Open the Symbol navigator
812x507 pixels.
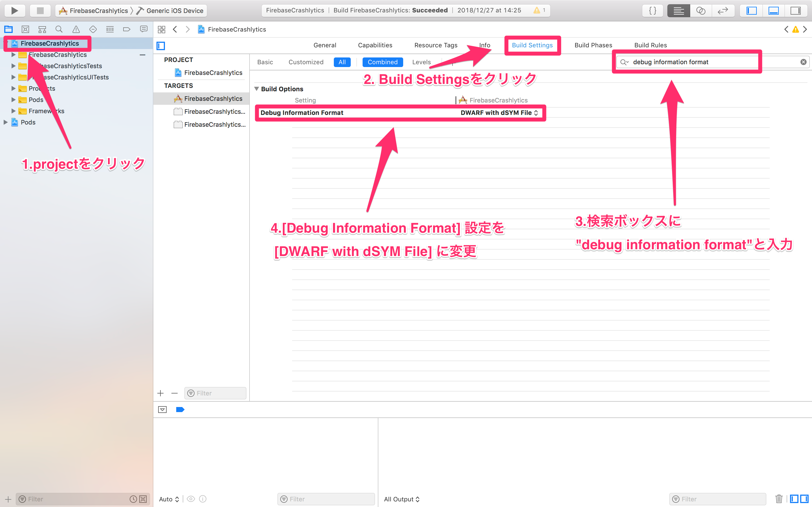point(42,29)
